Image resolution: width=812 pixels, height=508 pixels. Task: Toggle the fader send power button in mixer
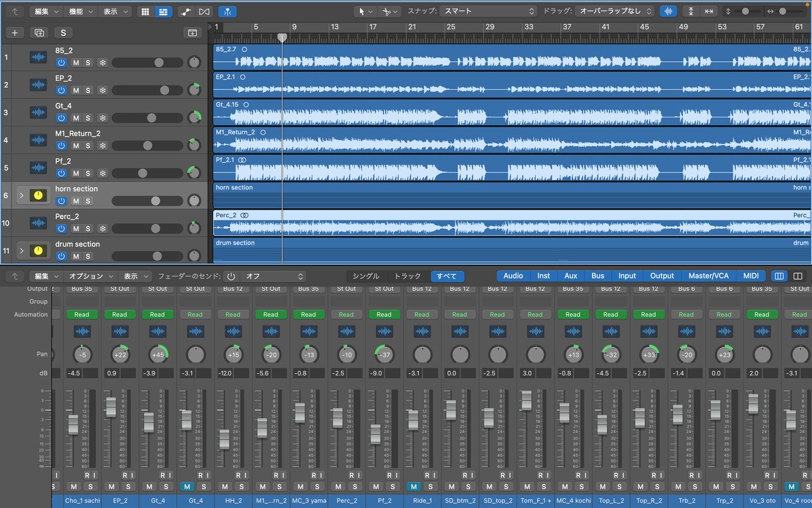(x=231, y=276)
